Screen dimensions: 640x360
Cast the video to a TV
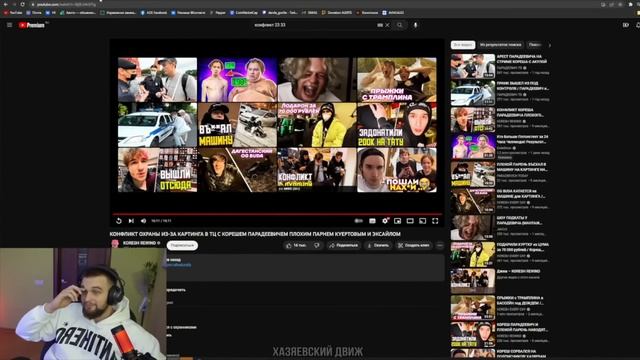tap(423, 221)
